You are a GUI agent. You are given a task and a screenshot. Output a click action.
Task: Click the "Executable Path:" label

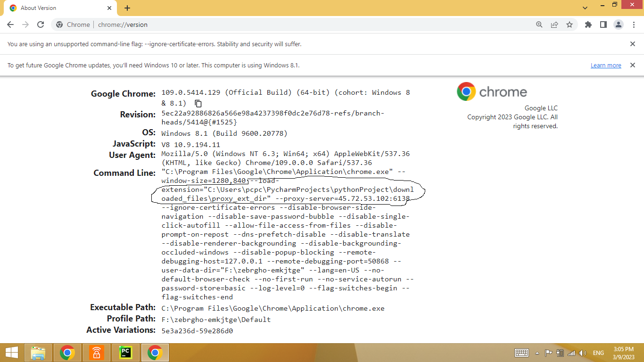tap(123, 307)
